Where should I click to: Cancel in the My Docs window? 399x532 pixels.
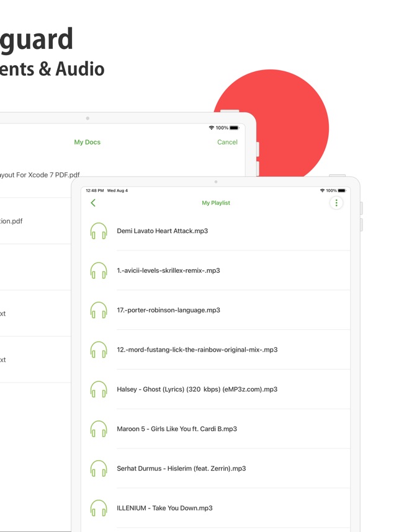[x=228, y=142]
